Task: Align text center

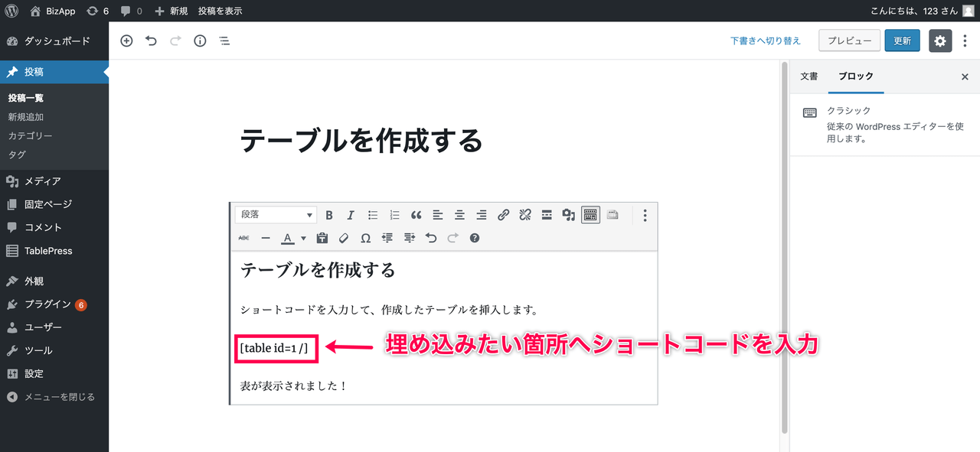Action: pyautogui.click(x=459, y=216)
